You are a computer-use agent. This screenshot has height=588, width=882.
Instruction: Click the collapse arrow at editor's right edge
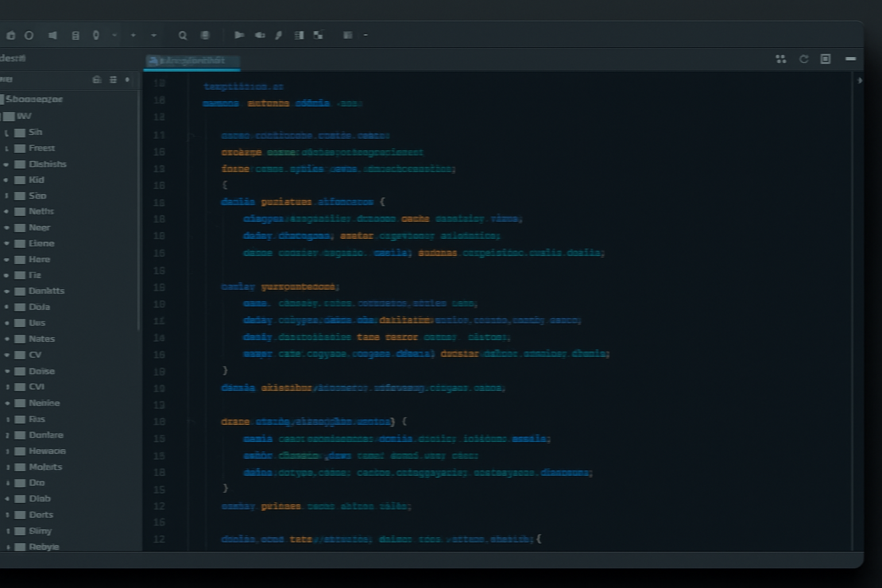[x=860, y=80]
